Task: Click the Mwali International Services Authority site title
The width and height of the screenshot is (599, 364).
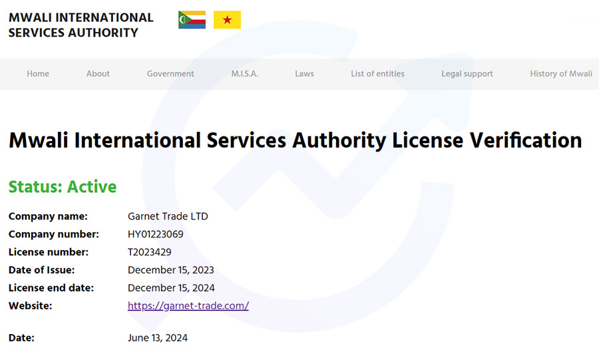Action: point(81,25)
